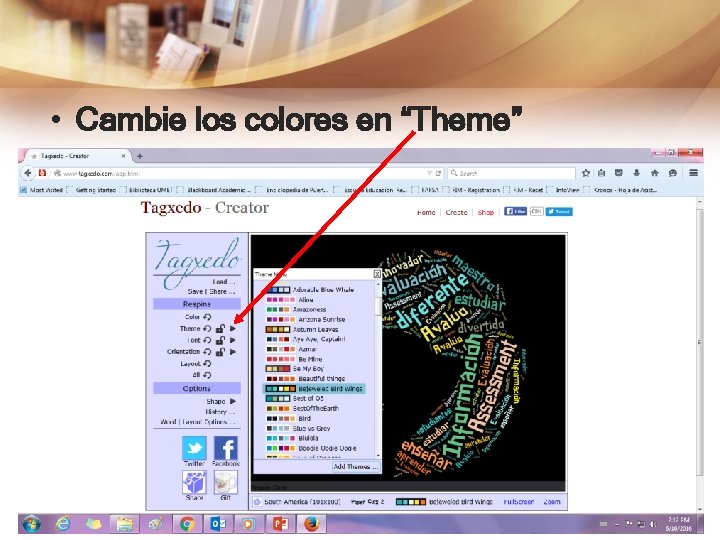720x540 pixels.
Task: Click the Share box icon
Action: (194, 482)
